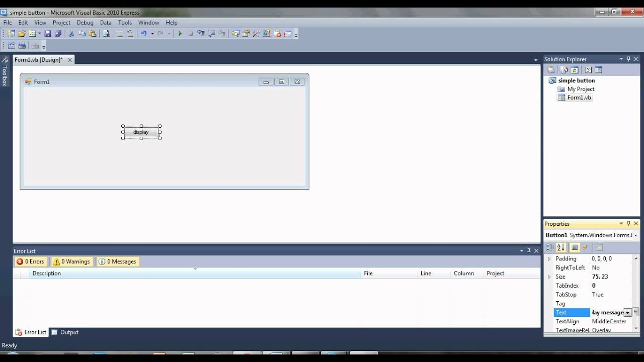This screenshot has width=644, height=362.
Task: Click the New Project toolbar icon
Action: pyautogui.click(x=11, y=34)
